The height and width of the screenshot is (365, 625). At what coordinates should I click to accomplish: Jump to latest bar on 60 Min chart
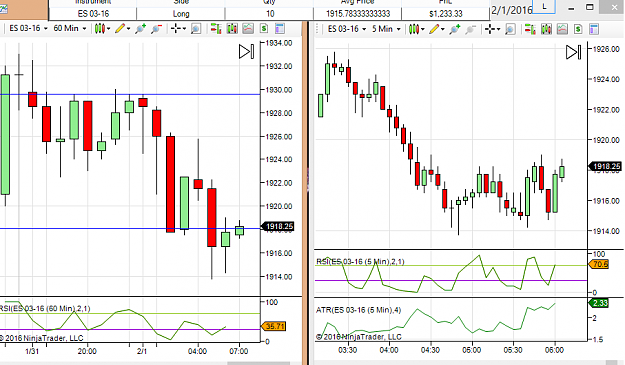click(x=247, y=52)
